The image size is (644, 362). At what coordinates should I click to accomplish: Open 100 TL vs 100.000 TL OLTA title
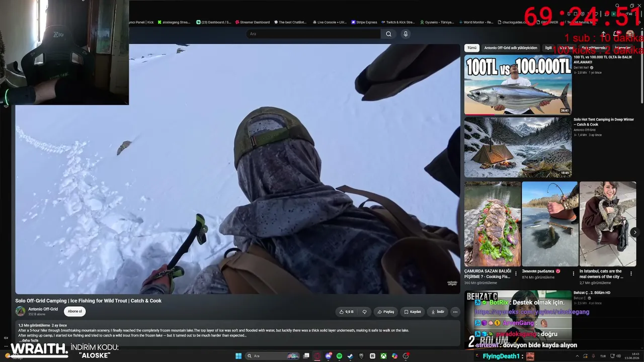coord(603,59)
